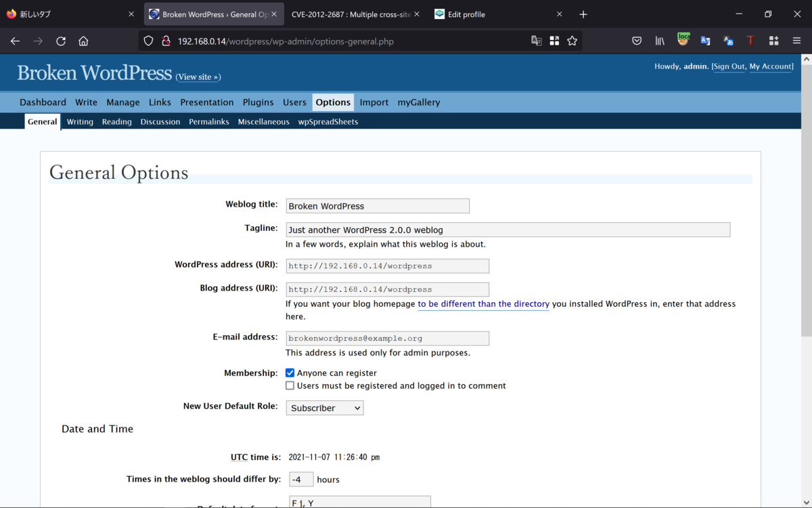
Task: Click the loca fox extension icon
Action: (683, 40)
